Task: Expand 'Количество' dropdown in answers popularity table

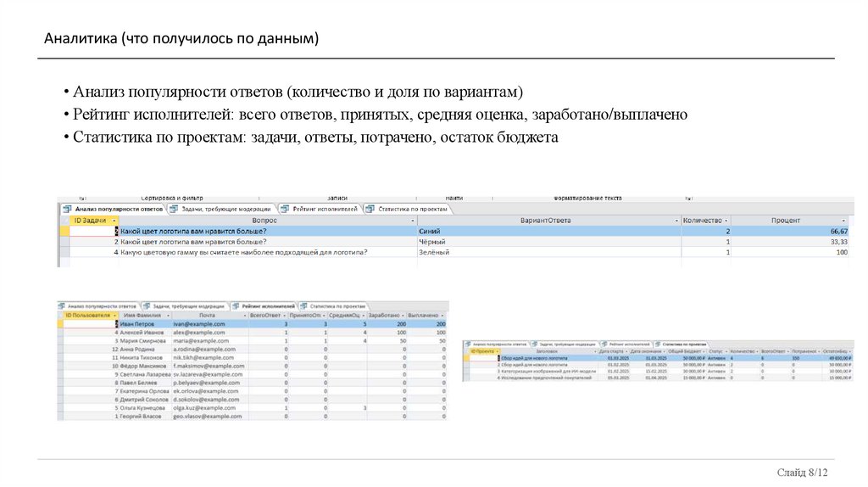Action: point(726,221)
